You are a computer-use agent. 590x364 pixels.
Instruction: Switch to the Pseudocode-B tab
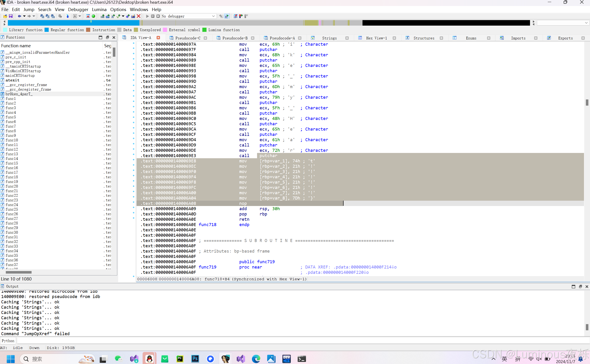point(235,38)
